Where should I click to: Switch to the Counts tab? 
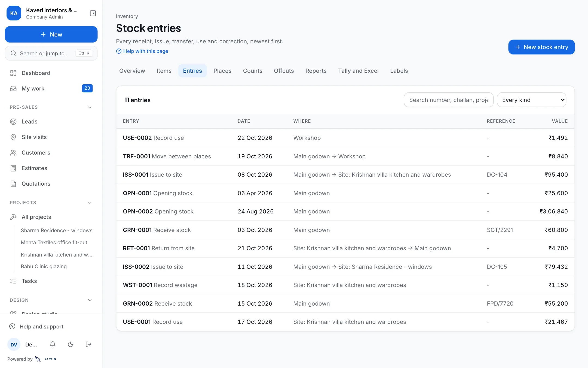point(253,71)
